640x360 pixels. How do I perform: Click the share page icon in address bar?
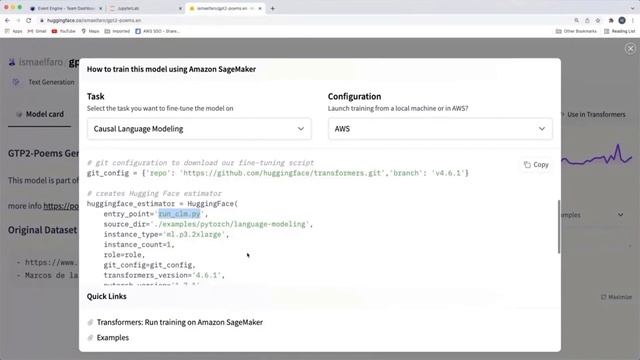click(x=587, y=20)
